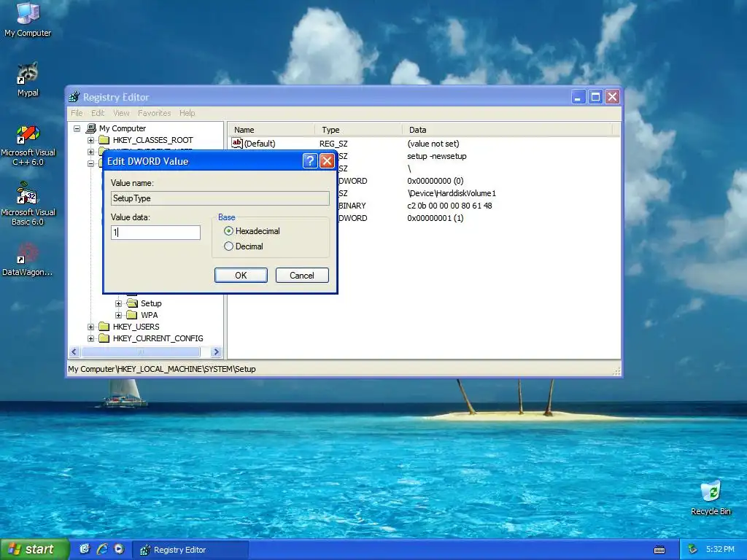Click the Safely Remove Hardware tray icon
Image resolution: width=747 pixels, height=560 pixels.
tap(693, 549)
